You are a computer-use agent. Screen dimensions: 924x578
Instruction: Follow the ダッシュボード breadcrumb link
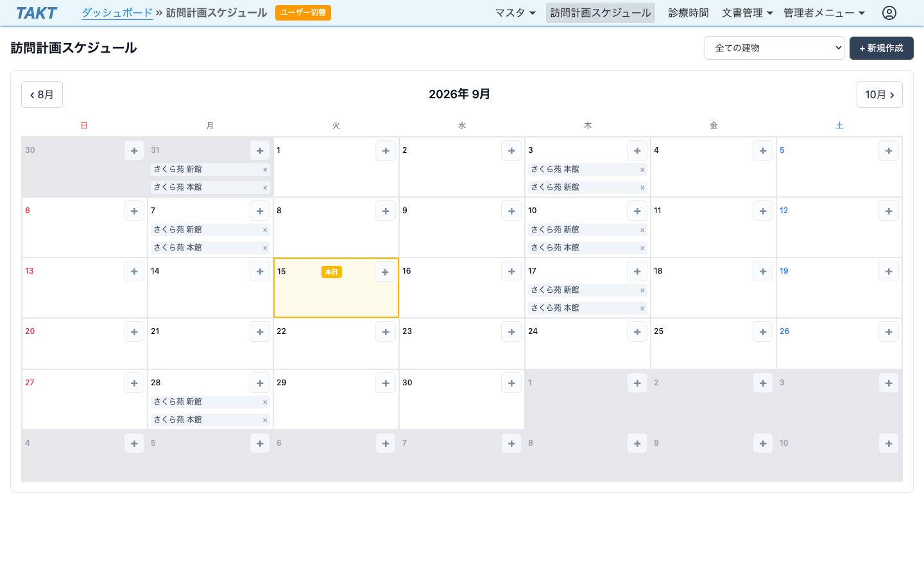tap(117, 13)
